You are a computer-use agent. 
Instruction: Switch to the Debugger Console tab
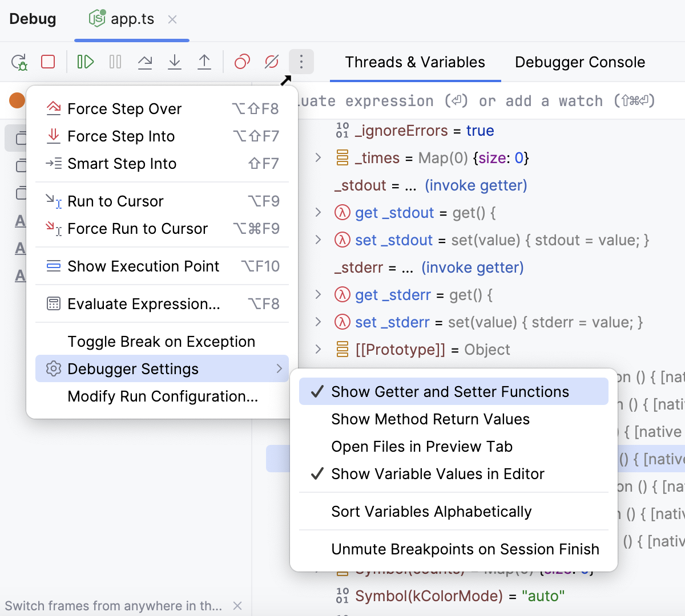pos(579,62)
